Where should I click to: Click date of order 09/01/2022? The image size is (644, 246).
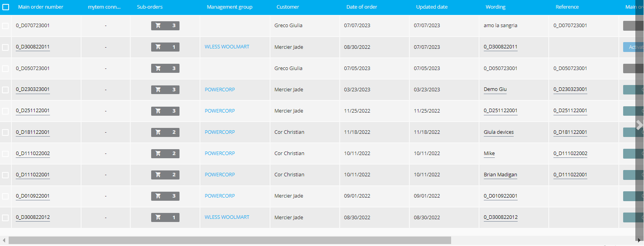(357, 196)
